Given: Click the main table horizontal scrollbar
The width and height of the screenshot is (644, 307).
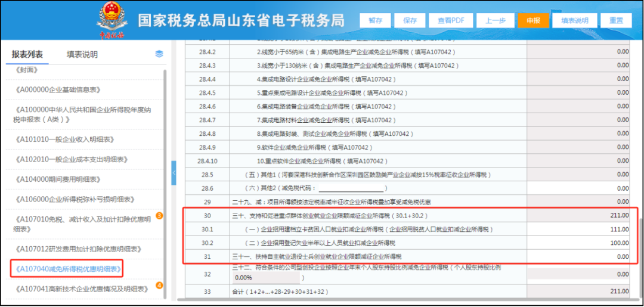Looking at the screenshot, I should point(407,300).
